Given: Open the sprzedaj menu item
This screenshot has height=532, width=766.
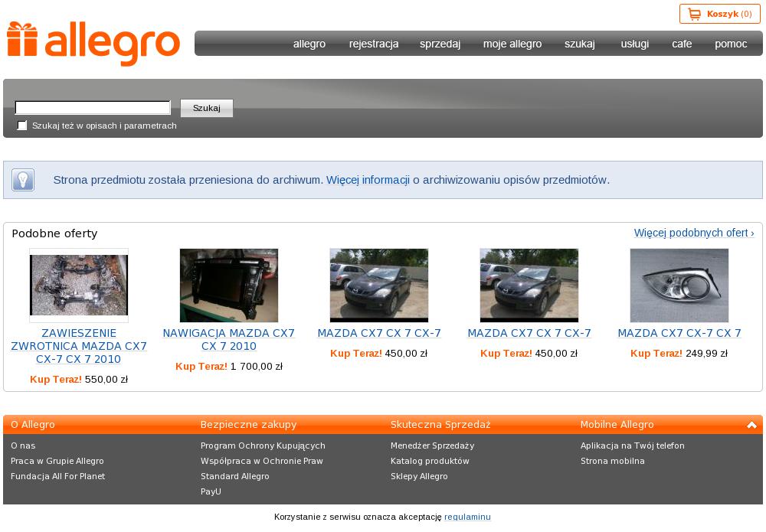Looking at the screenshot, I should (440, 44).
